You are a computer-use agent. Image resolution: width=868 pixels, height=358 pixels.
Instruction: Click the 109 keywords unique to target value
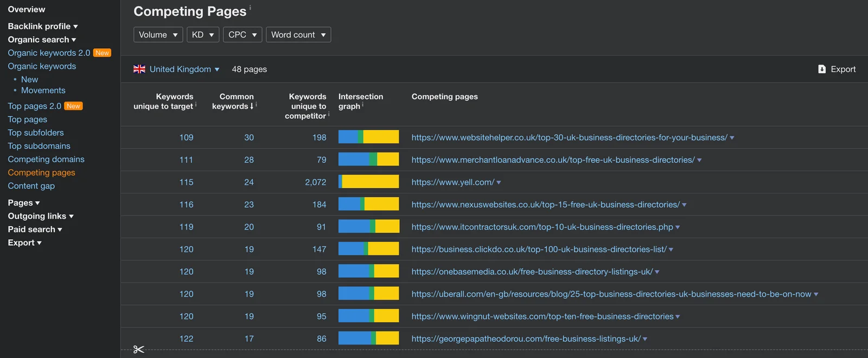pos(186,137)
